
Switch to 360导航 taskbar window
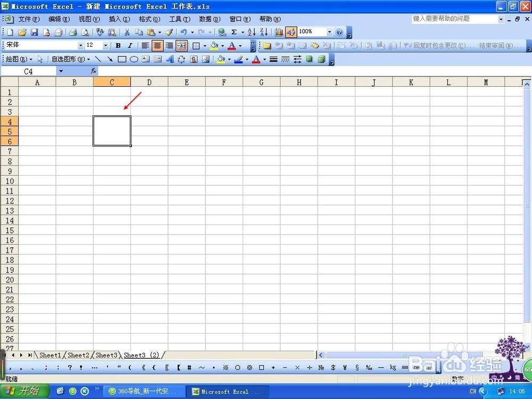[144, 391]
